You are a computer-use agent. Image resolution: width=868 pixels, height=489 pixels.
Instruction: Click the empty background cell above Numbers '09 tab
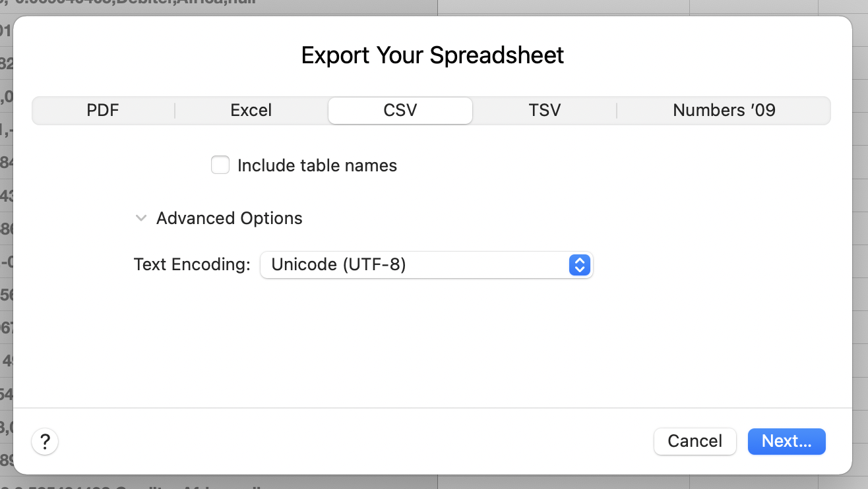pos(753,6)
